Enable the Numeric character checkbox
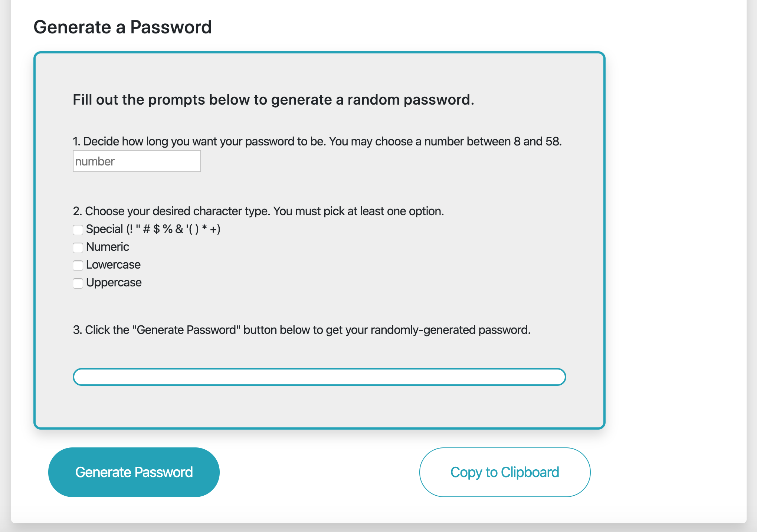Image resolution: width=757 pixels, height=532 pixels. pyautogui.click(x=78, y=247)
